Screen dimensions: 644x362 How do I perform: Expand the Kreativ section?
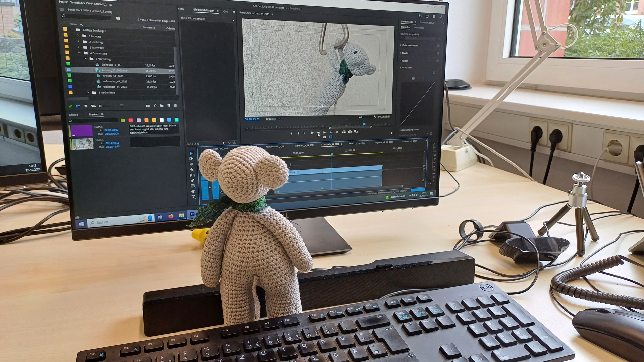click(x=401, y=53)
